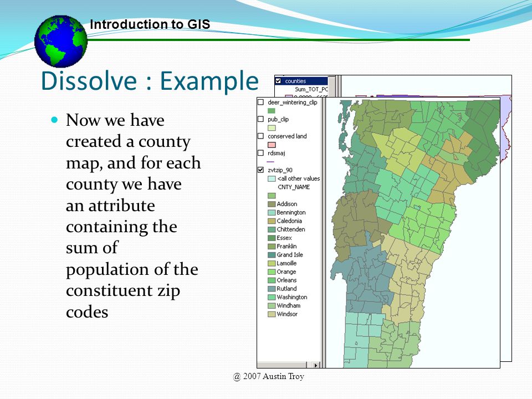This screenshot has width=532, height=399.
Task: Click the Chittenden legend label
Action: click(x=291, y=229)
